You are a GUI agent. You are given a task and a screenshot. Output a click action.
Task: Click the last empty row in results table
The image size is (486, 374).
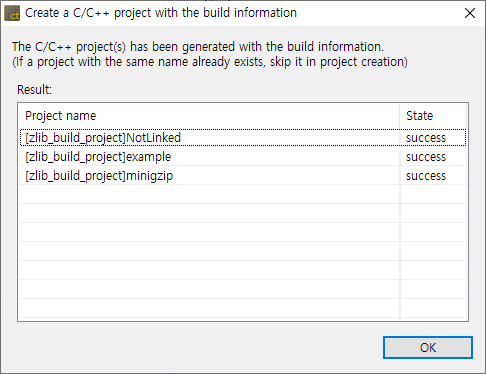pyautogui.click(x=243, y=308)
